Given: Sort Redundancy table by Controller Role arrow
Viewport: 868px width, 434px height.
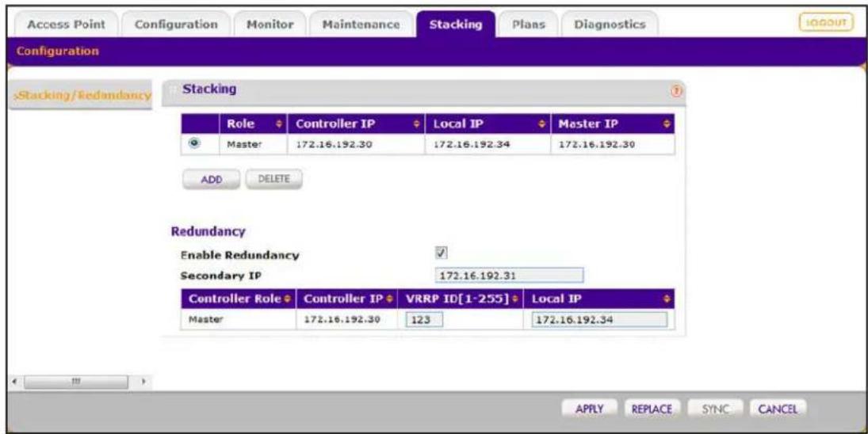Looking at the screenshot, I should (x=287, y=299).
